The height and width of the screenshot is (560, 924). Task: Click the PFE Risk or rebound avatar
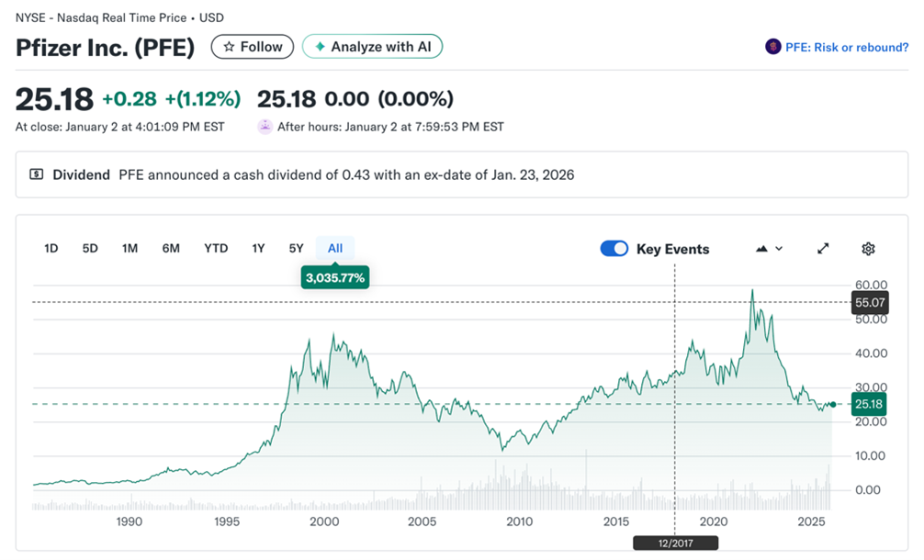(x=772, y=47)
